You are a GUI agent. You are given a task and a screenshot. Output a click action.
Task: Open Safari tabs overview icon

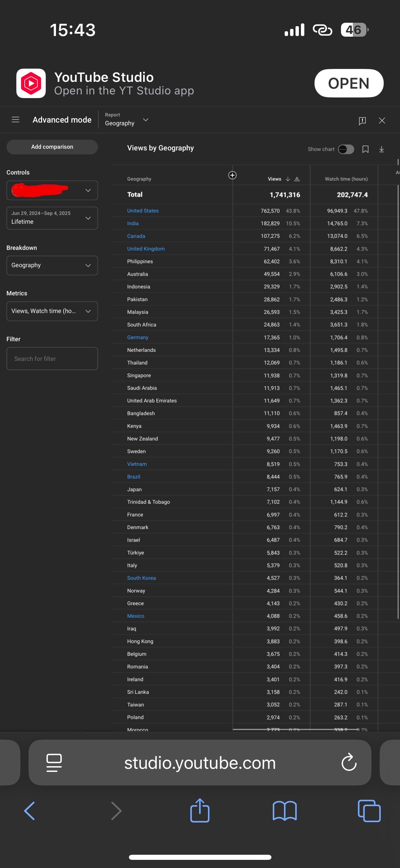tap(369, 811)
